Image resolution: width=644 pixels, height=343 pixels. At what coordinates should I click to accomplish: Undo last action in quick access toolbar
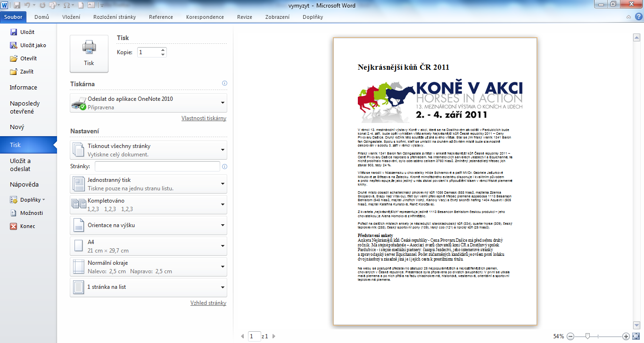[27, 6]
